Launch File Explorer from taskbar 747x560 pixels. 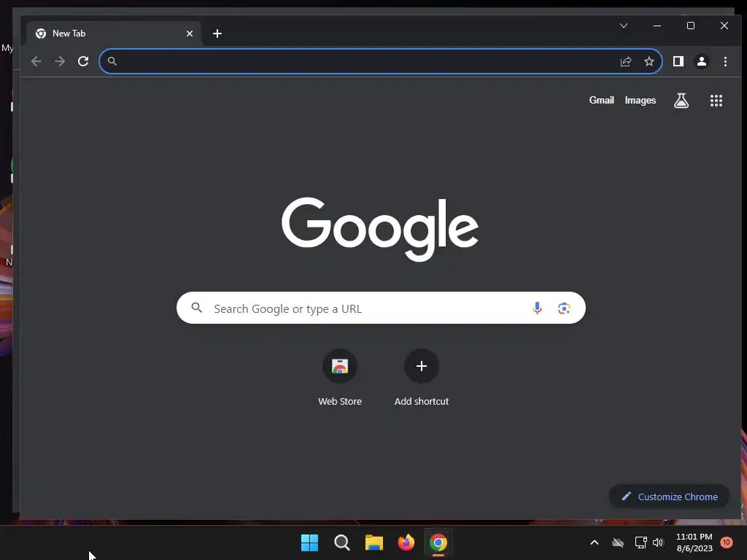[374, 542]
